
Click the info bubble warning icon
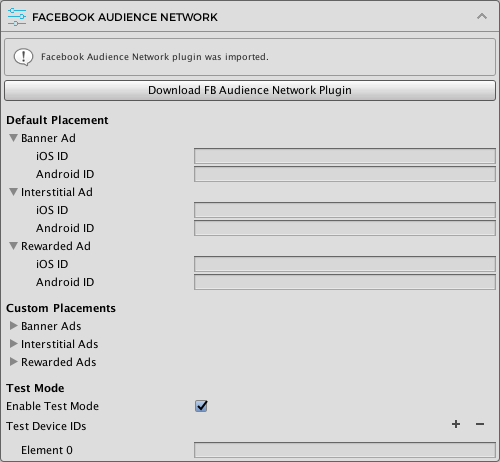(x=23, y=57)
